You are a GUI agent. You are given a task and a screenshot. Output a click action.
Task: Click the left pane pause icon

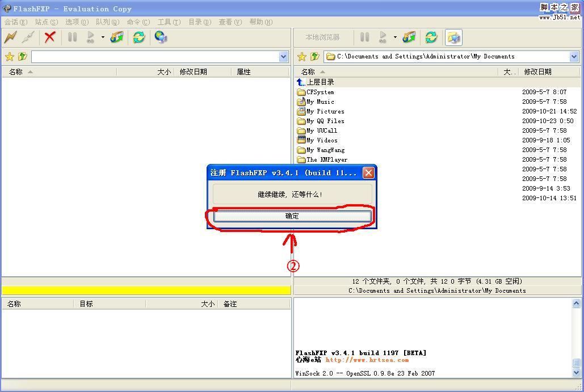click(x=72, y=37)
